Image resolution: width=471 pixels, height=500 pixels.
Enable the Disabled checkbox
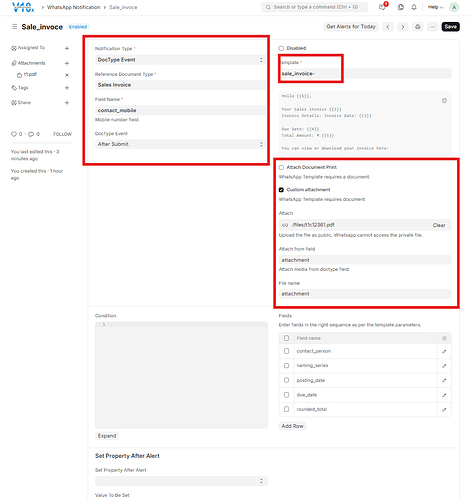coord(281,48)
